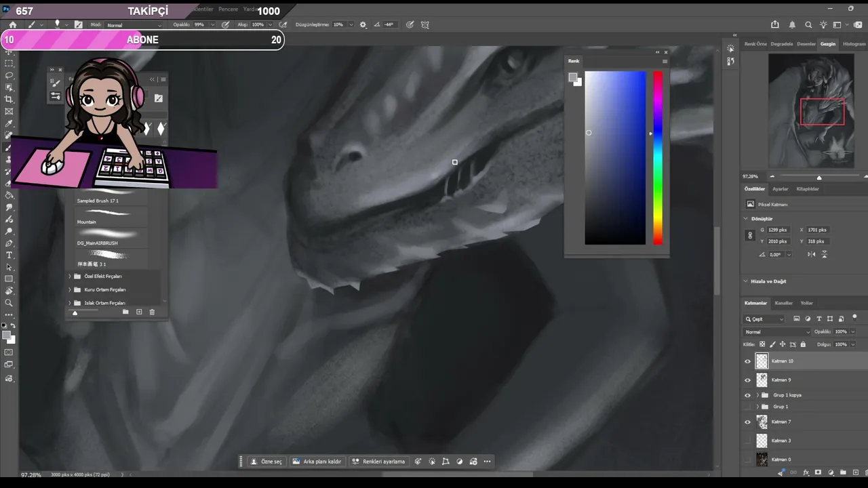Select the Mountain brush preset
The image size is (868, 488).
tap(111, 215)
